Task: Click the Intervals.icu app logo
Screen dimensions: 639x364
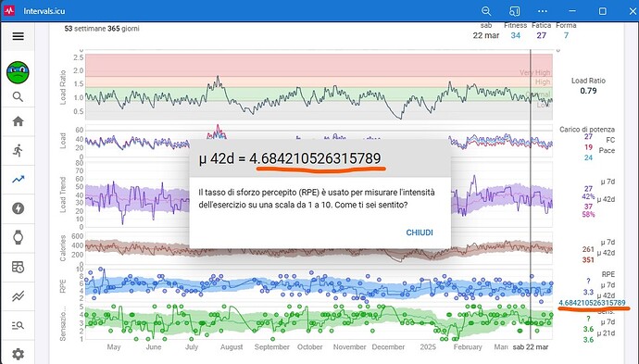Action: [9, 10]
